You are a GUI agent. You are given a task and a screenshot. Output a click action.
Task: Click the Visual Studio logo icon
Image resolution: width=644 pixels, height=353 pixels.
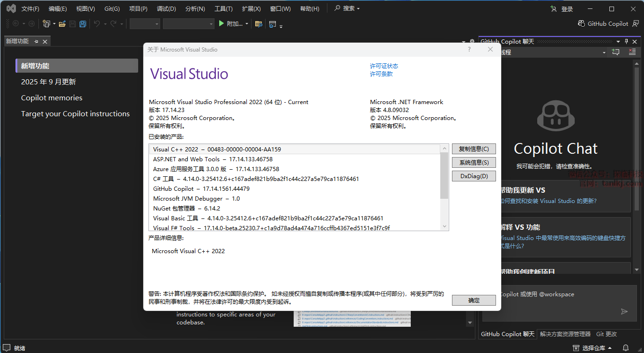point(11,8)
